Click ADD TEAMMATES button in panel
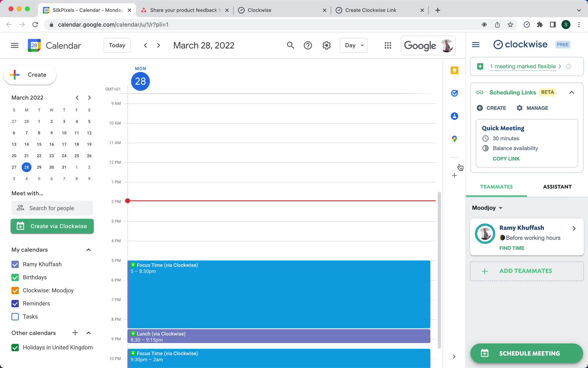The width and height of the screenshot is (588, 368). 527,271
